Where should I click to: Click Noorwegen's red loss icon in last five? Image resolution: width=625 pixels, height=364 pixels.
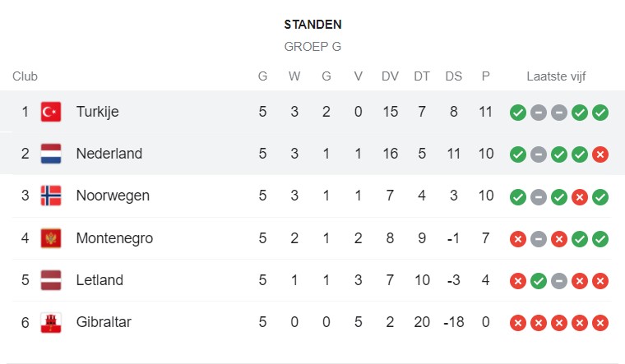point(580,196)
